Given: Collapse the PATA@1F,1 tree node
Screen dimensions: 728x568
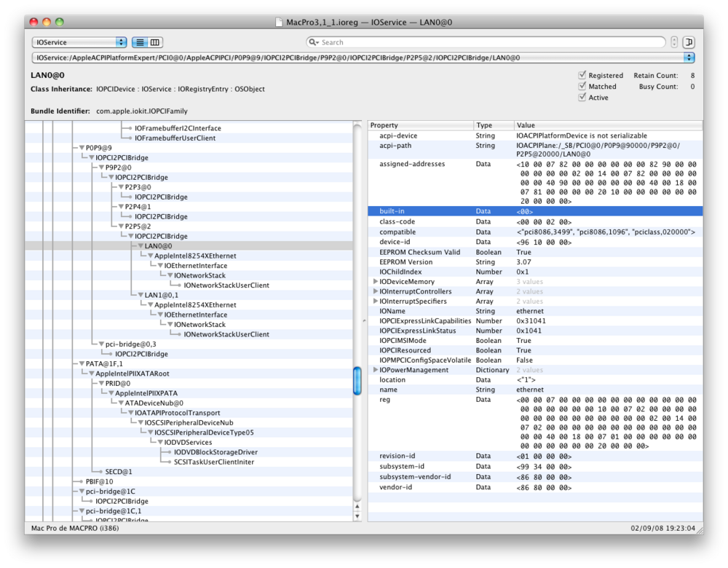Looking at the screenshot, I should point(81,363).
